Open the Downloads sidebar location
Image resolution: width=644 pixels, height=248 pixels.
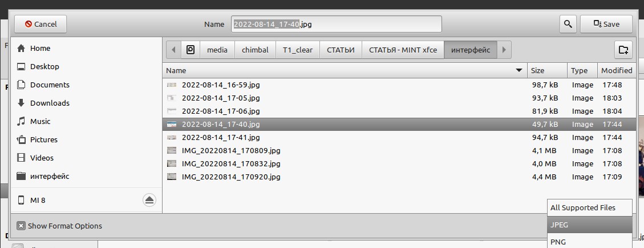pos(50,103)
